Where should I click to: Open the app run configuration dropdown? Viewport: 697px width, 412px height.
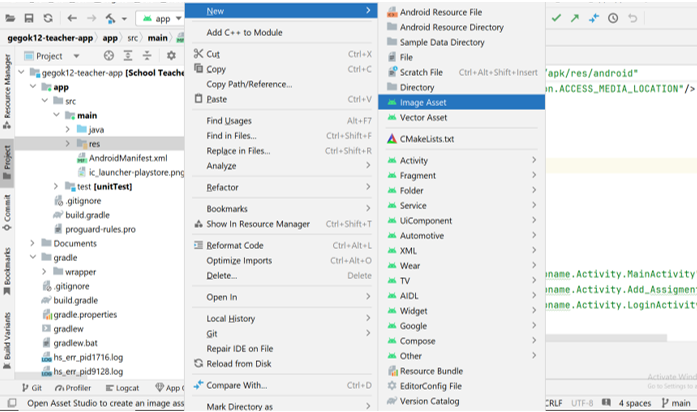coord(160,18)
